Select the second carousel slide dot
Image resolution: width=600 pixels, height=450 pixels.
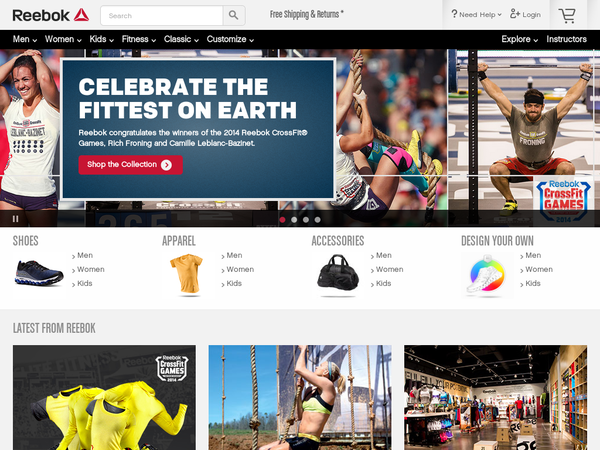tap(294, 220)
